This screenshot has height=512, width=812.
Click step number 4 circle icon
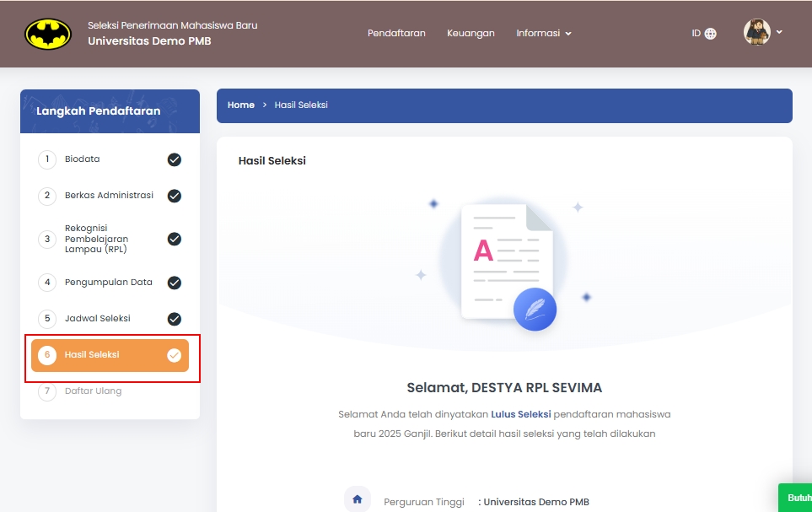(x=47, y=283)
